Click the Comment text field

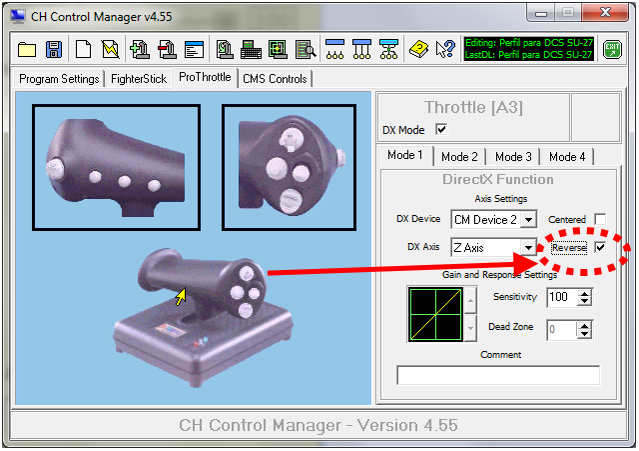(x=498, y=375)
